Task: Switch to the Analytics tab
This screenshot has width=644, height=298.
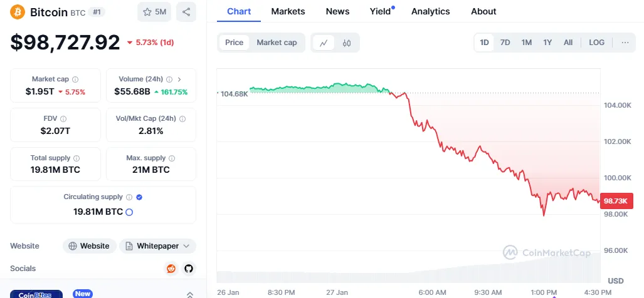Action: point(430,11)
